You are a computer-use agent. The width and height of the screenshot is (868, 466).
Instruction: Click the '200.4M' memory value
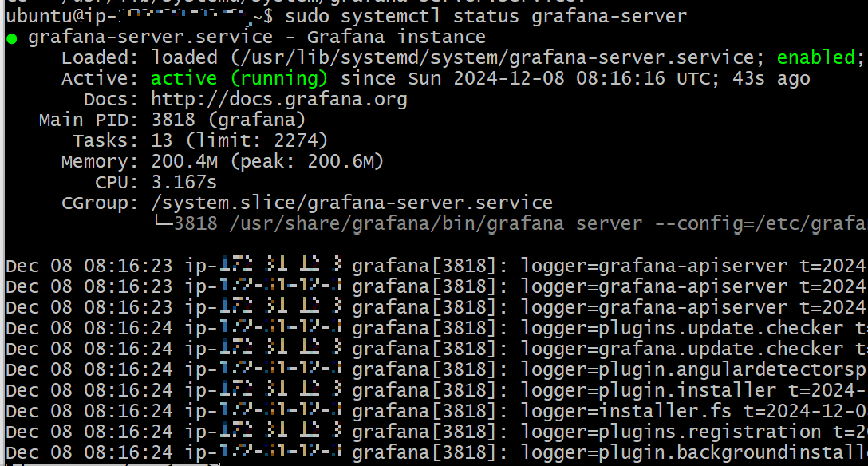pos(184,161)
